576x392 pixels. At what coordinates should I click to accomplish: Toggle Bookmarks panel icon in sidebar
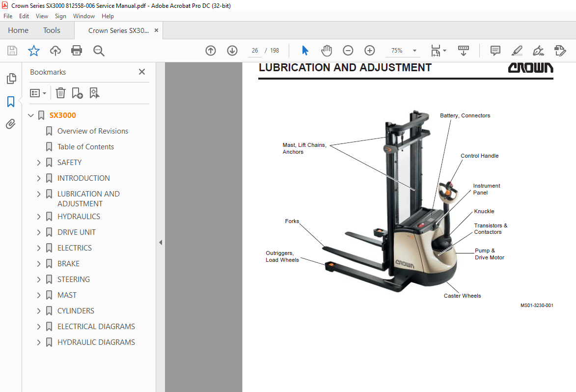tap(11, 102)
